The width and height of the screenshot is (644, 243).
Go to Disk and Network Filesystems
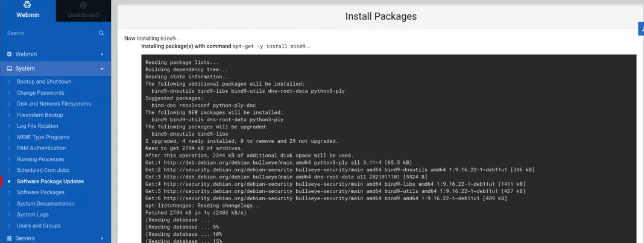(54, 104)
